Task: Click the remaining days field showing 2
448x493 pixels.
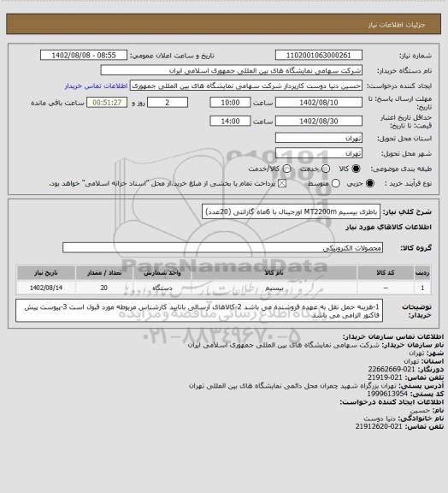Action: [168, 103]
